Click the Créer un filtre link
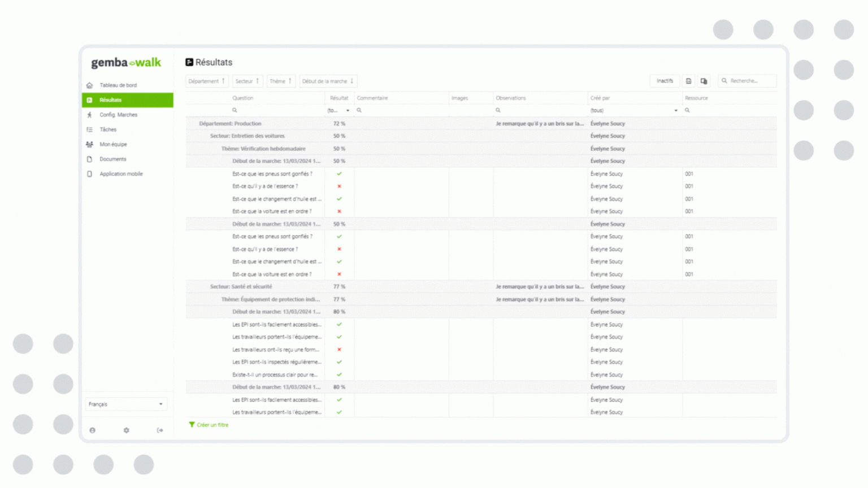This screenshot has width=868, height=488. pyautogui.click(x=212, y=425)
